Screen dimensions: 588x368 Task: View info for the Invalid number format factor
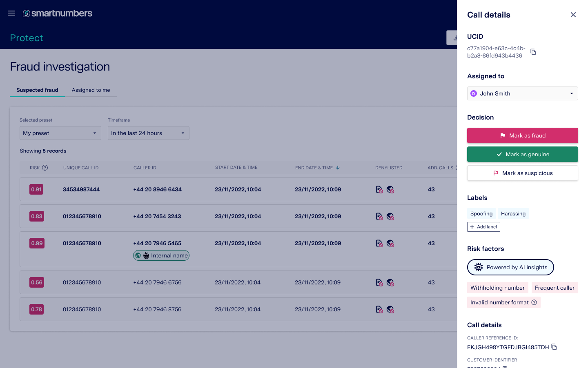(x=534, y=302)
